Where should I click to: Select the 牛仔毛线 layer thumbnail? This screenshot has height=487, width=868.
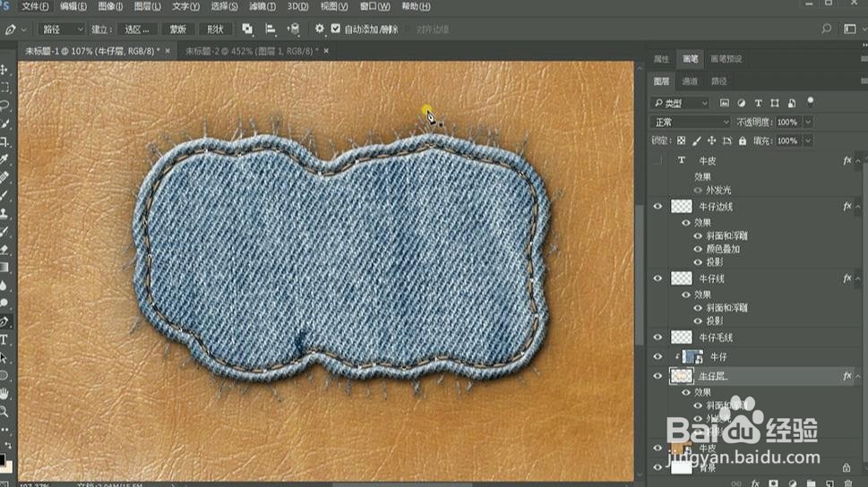click(x=682, y=337)
